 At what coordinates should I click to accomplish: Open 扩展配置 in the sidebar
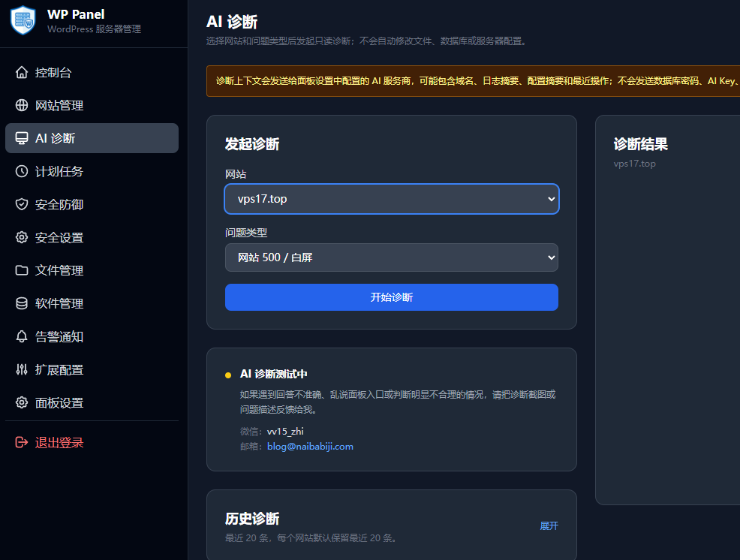(92, 370)
